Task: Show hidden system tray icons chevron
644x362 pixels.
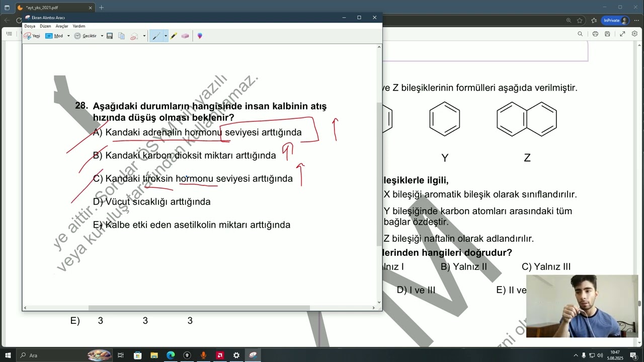Action: coord(576,355)
